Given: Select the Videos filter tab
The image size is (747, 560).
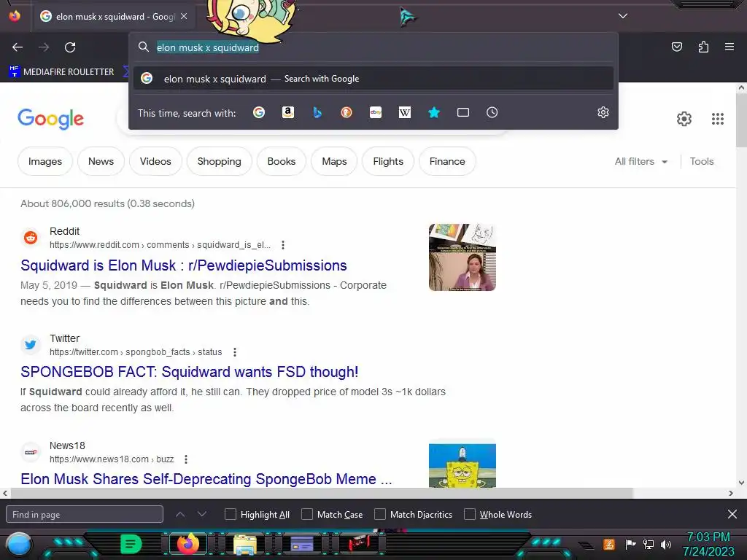Looking at the screenshot, I should [155, 161].
